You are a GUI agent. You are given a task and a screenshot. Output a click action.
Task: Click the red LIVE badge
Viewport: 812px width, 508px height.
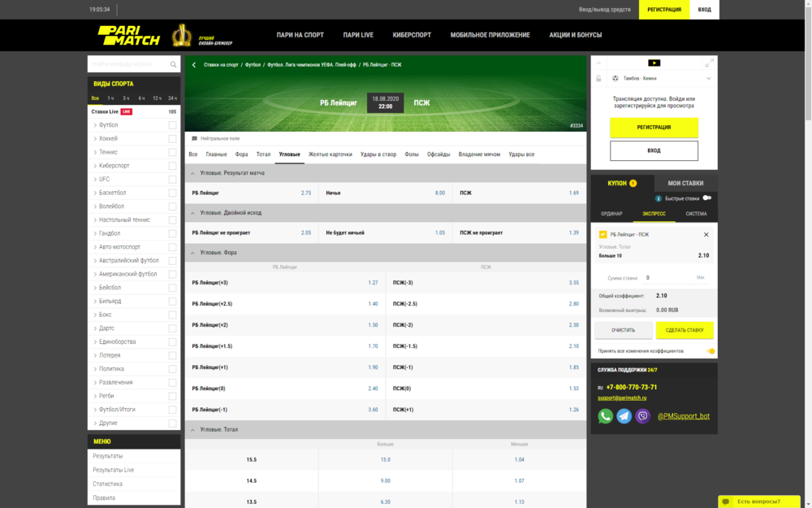(127, 111)
